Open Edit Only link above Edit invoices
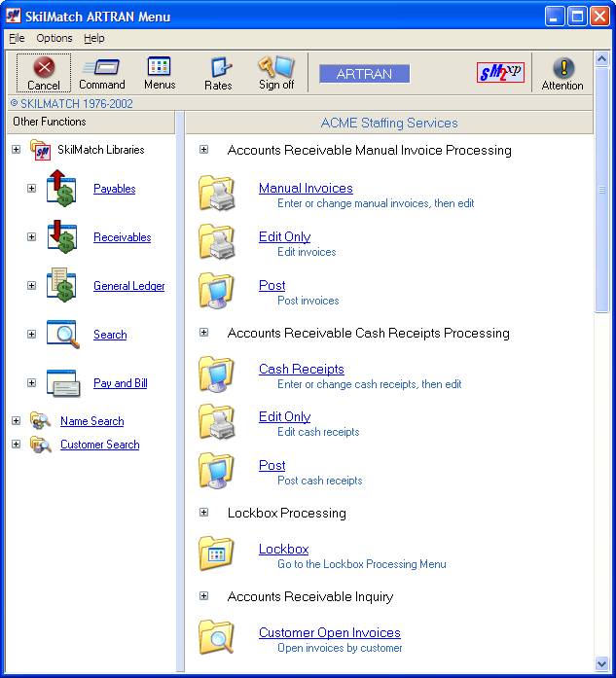This screenshot has height=678, width=616. [284, 236]
